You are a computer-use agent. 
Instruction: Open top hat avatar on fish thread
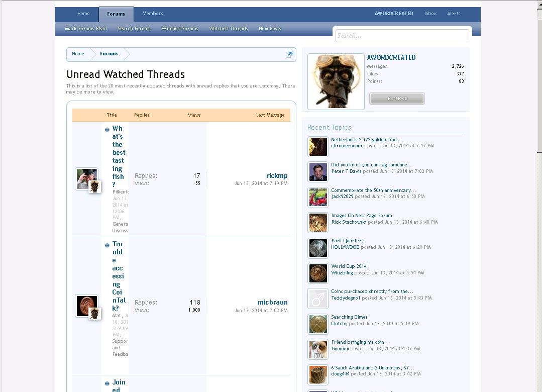[x=87, y=179]
